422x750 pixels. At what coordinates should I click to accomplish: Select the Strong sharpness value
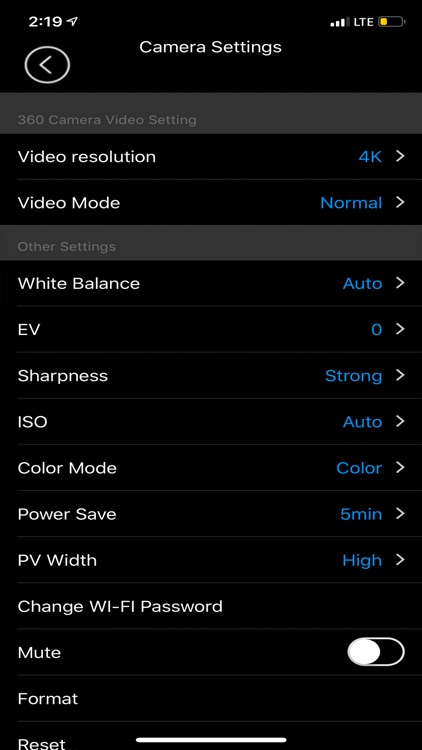(354, 376)
